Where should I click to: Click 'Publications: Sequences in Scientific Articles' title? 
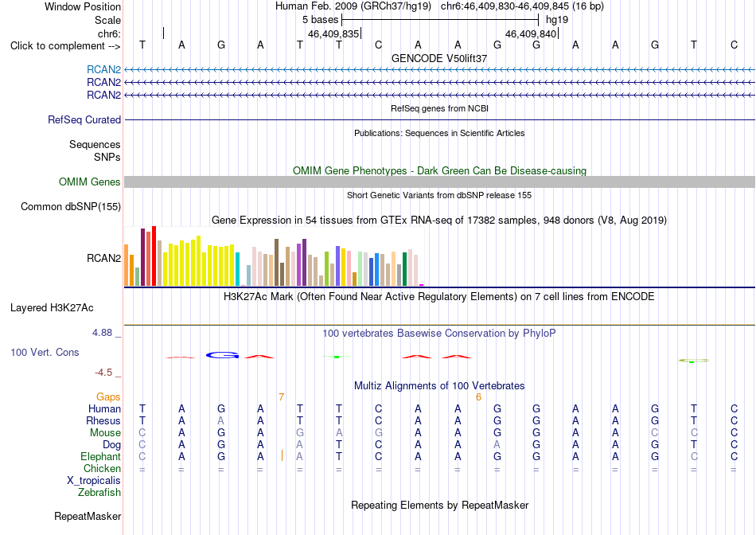coord(439,133)
